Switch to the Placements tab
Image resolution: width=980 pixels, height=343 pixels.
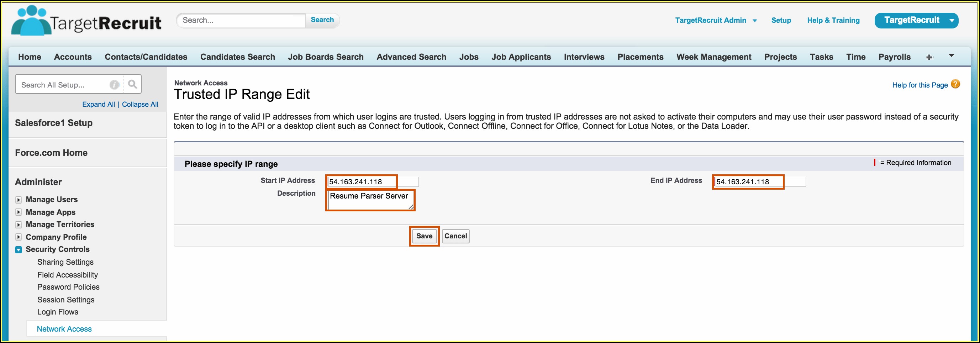click(x=640, y=57)
